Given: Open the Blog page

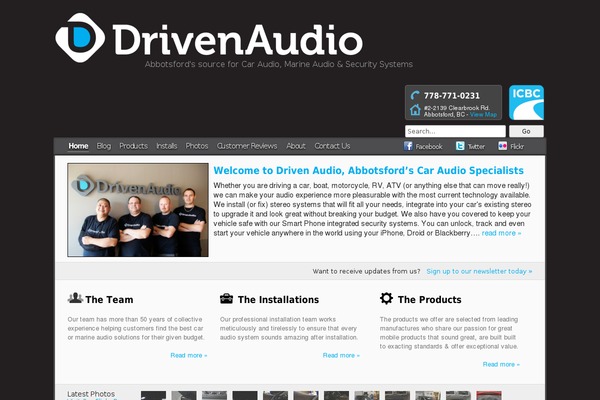Looking at the screenshot, I should 104,146.
